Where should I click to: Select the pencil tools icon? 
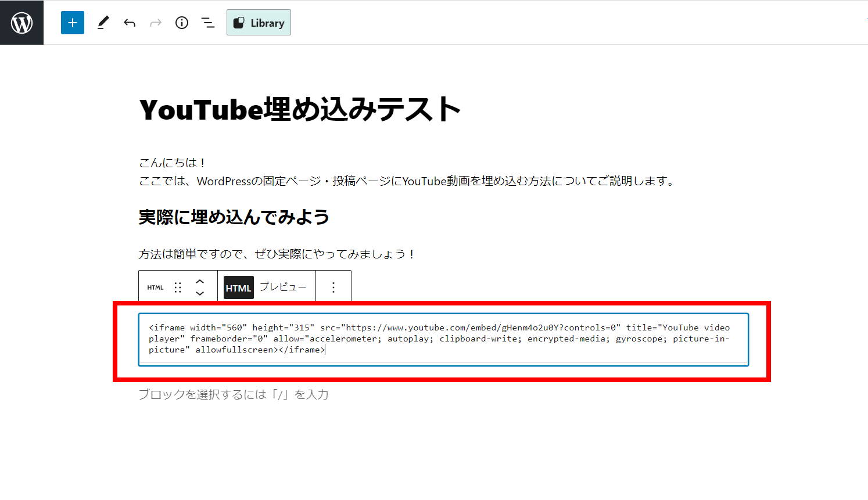[103, 23]
